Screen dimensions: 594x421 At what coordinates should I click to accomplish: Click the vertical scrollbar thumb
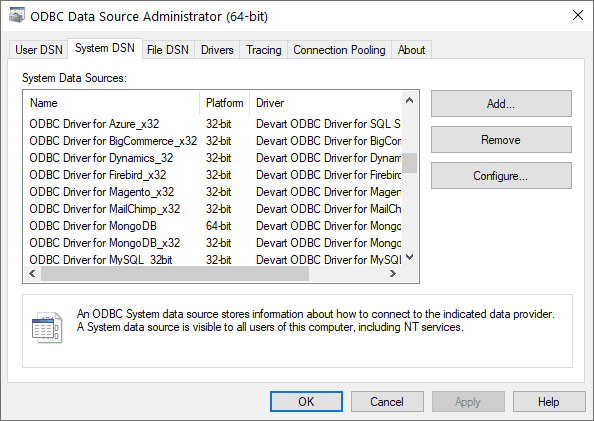pyautogui.click(x=410, y=163)
